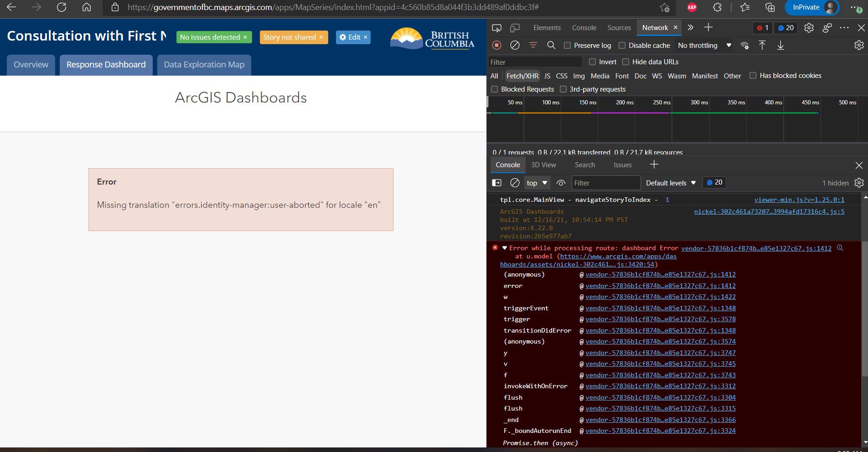The height and width of the screenshot is (452, 868).
Task: Open browser extensions puzzle icon
Action: (x=717, y=7)
